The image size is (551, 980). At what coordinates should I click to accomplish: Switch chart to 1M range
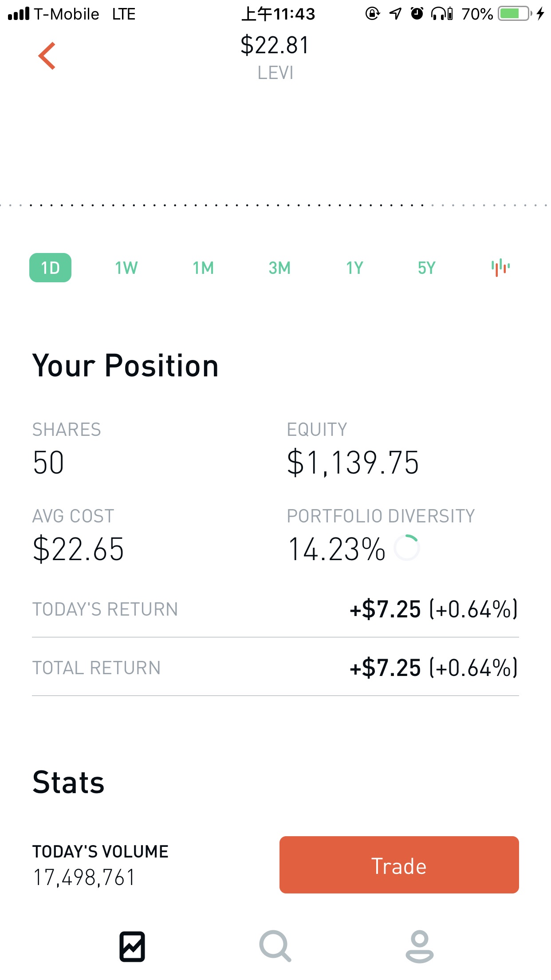(203, 268)
